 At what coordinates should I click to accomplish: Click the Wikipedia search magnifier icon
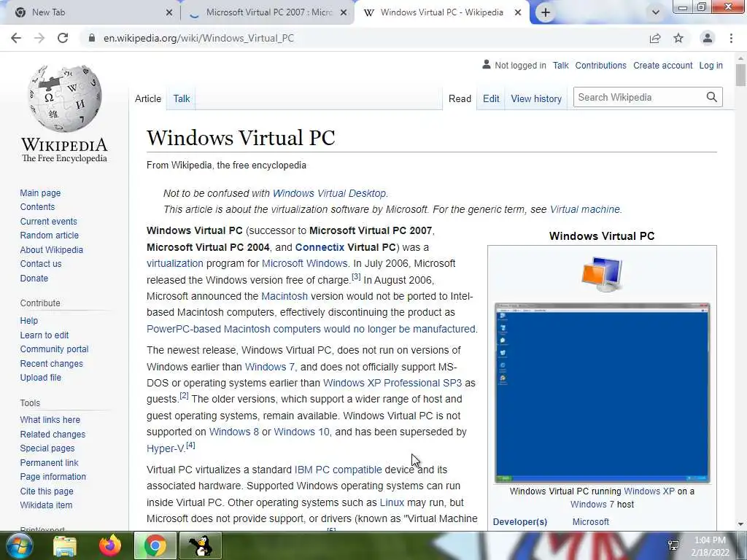click(x=712, y=97)
